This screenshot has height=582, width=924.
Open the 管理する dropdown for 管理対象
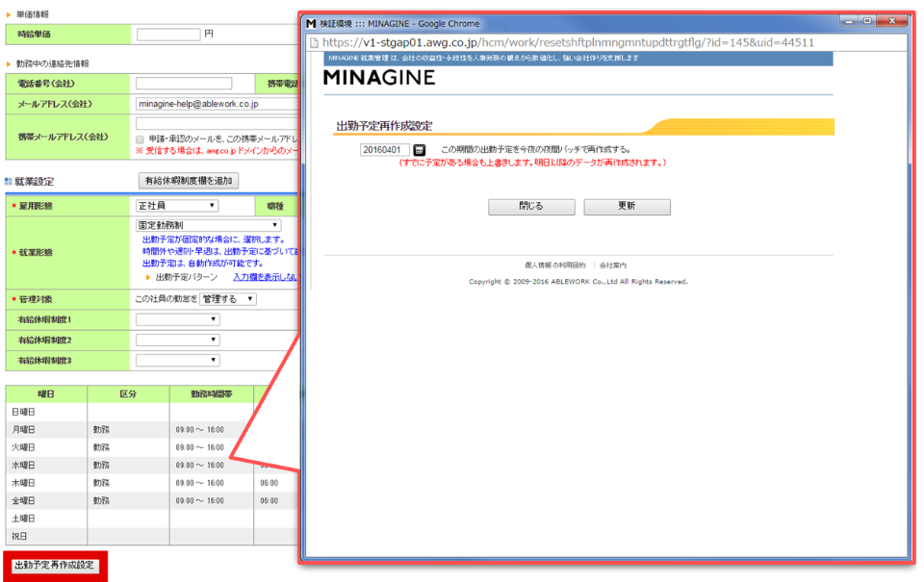coord(228,299)
